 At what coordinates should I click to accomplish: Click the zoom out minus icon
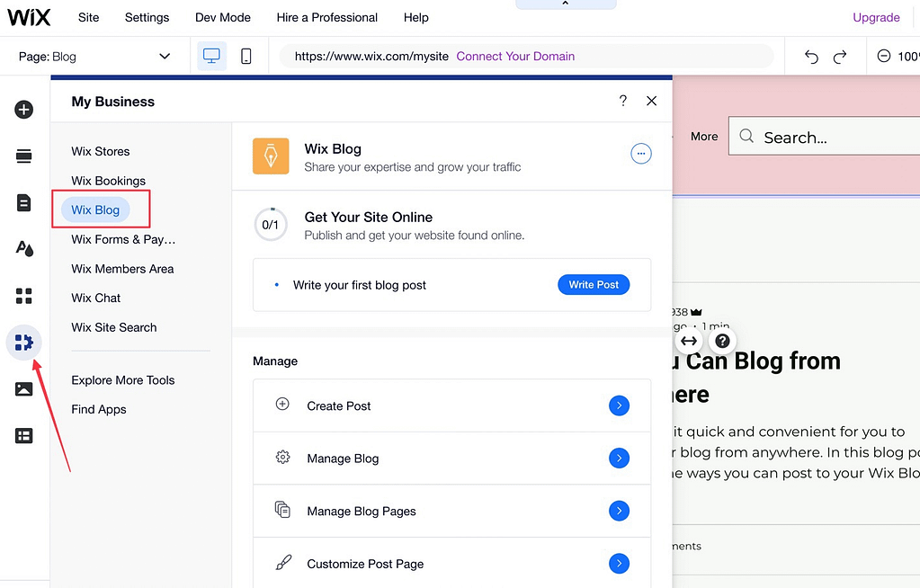pyautogui.click(x=884, y=57)
